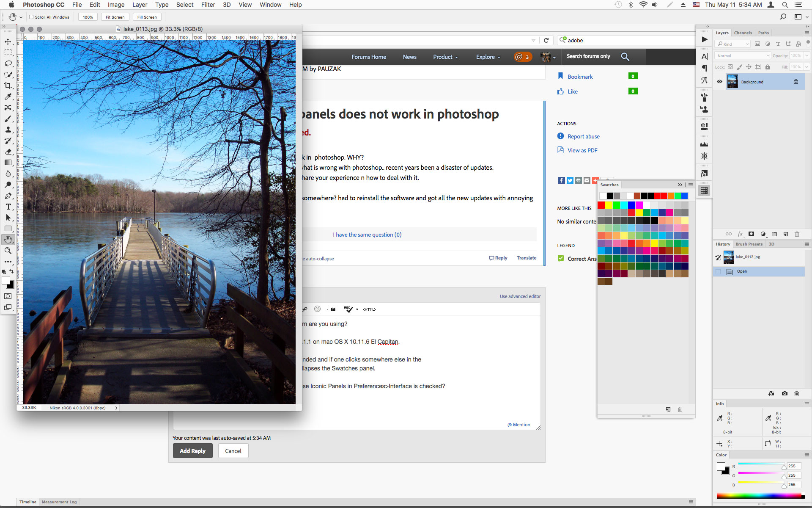Viewport: 812px width, 508px height.
Task: Expand the Explore menu on forum
Action: [x=488, y=57]
